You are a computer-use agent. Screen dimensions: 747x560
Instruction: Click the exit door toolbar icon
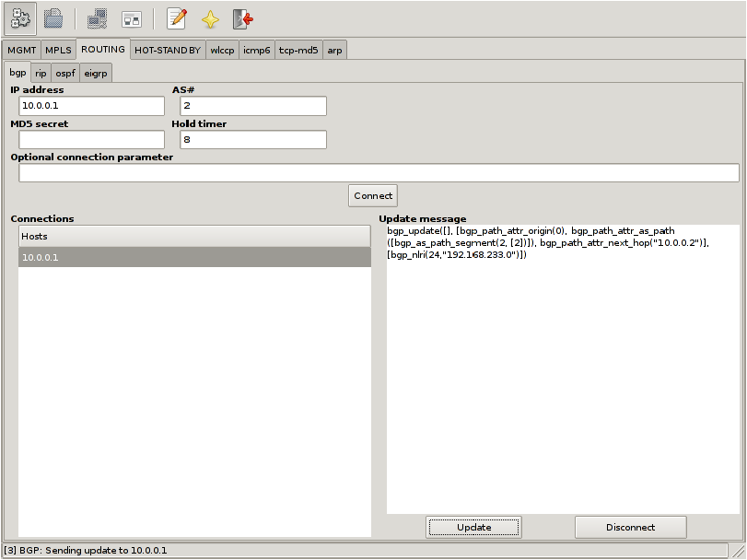(x=241, y=17)
